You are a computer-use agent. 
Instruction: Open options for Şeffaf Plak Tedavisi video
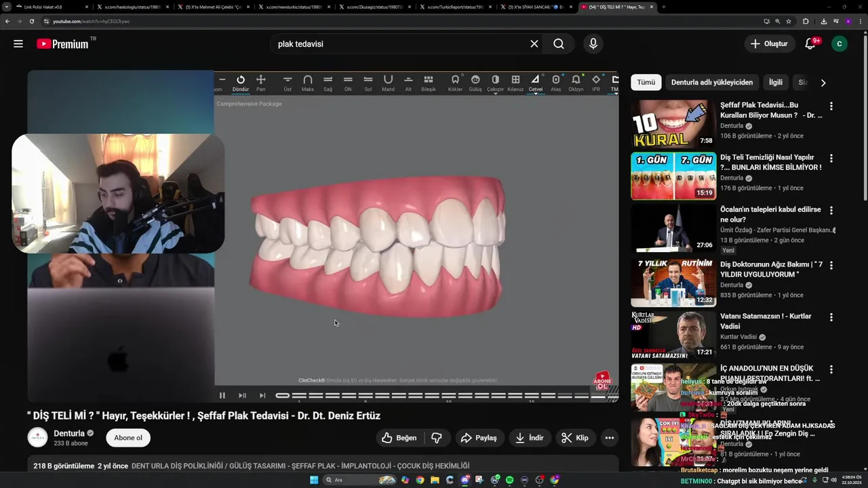(831, 106)
